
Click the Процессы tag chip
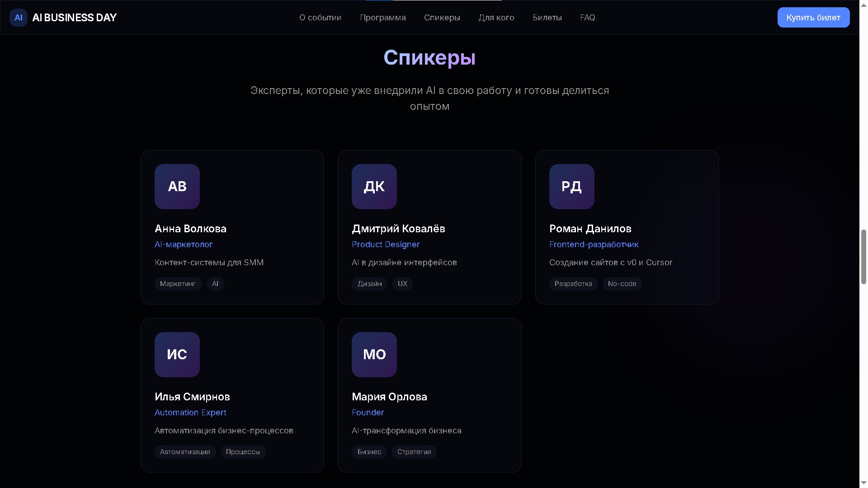coord(243,452)
